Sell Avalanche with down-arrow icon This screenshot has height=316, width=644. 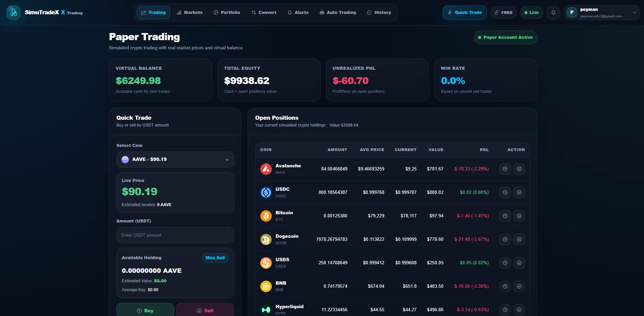[519, 169]
